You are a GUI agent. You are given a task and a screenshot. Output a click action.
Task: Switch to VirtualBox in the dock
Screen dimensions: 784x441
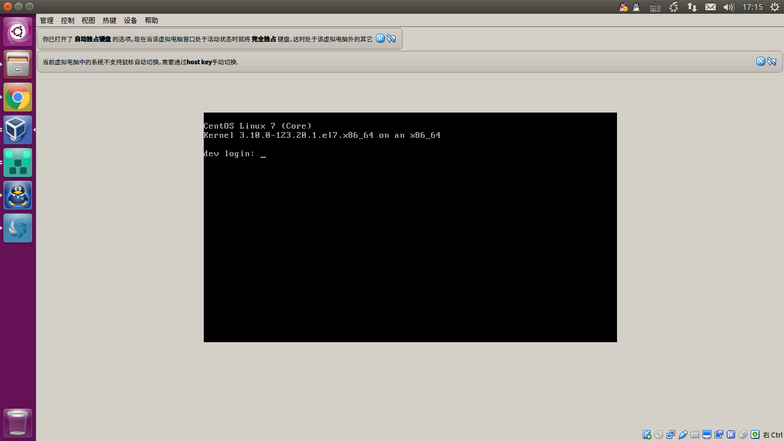pos(18,130)
